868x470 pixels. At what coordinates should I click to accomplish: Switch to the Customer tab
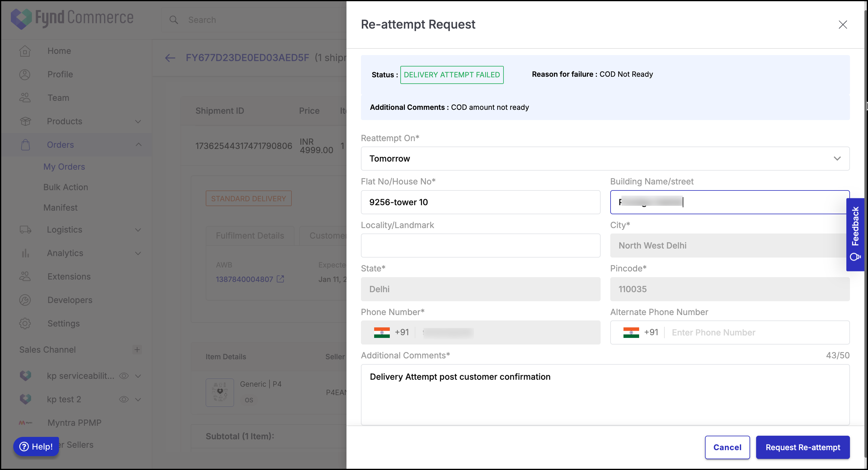(328, 235)
